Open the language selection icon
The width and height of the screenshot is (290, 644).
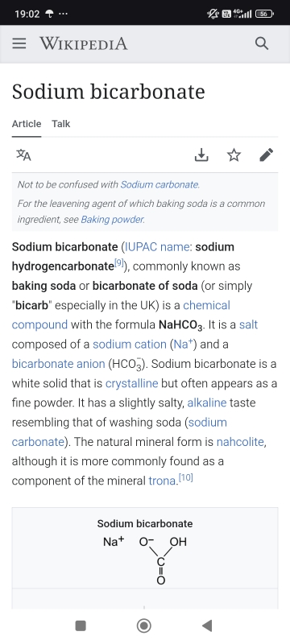(23, 155)
